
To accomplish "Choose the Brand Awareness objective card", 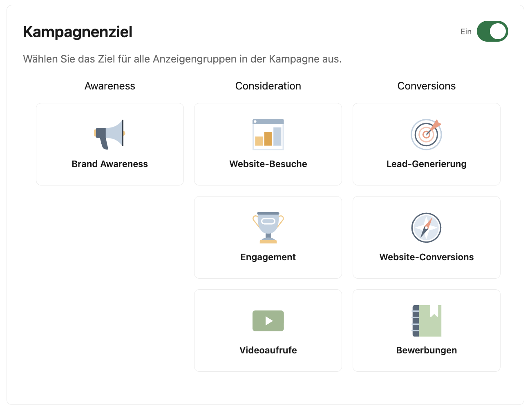I will [x=110, y=144].
